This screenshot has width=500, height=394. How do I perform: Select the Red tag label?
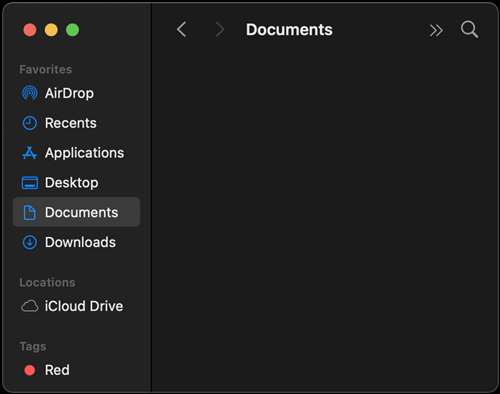click(57, 370)
